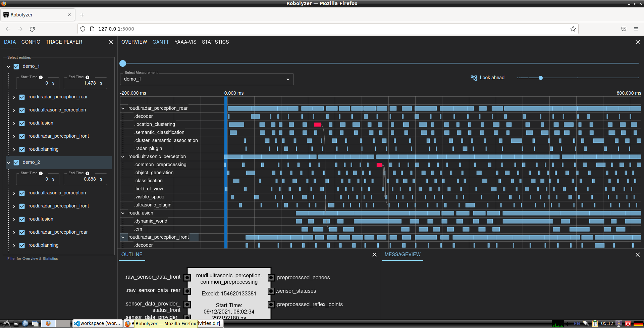Screen dimensions: 644x328
Task: Click the Look ahead slider handle
Action: pyautogui.click(x=541, y=78)
